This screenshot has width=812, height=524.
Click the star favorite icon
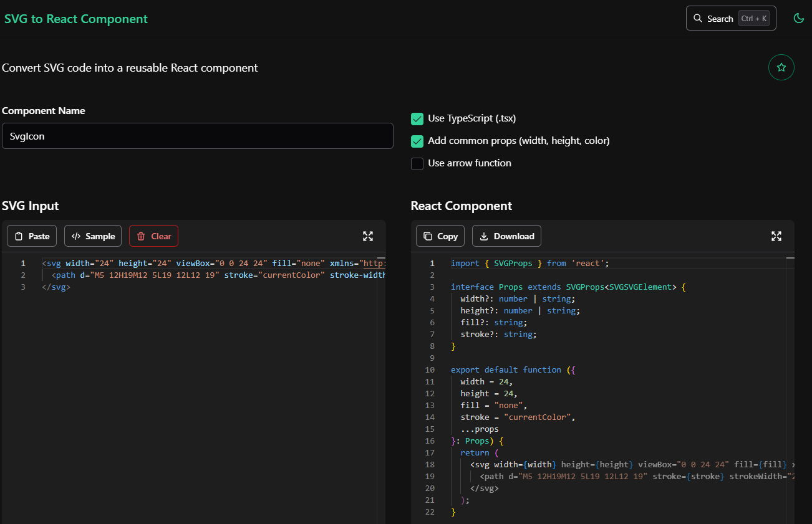[x=781, y=67]
